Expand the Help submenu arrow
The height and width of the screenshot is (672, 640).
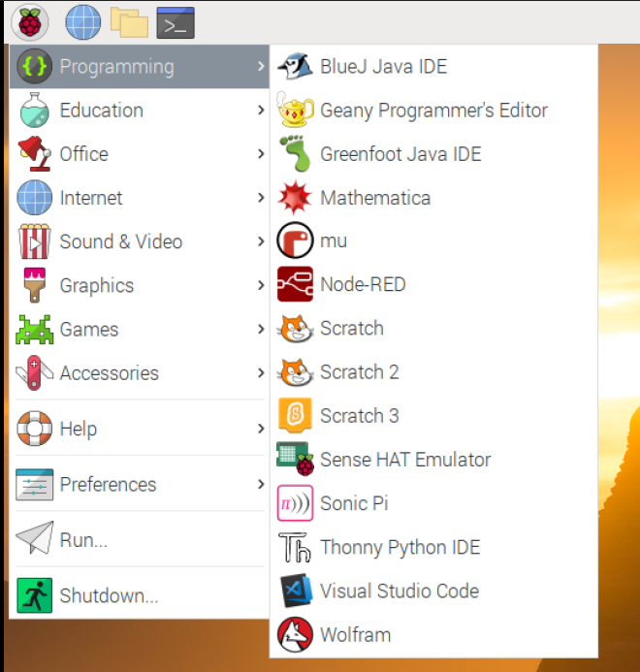click(261, 429)
